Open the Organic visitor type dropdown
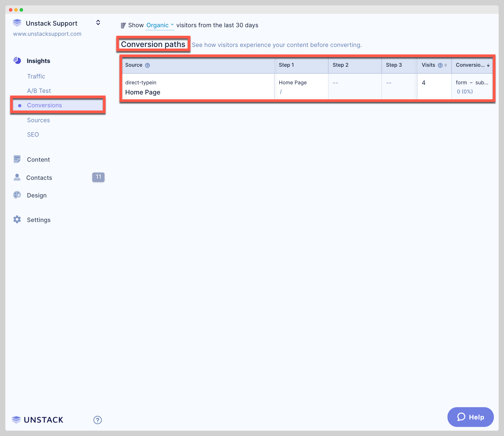The height and width of the screenshot is (436, 504). point(160,25)
